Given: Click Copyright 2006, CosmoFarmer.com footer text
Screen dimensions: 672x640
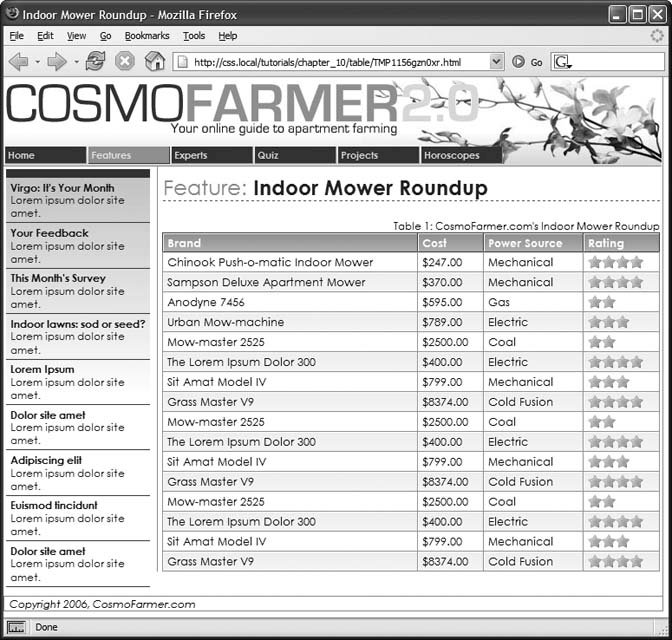Looking at the screenshot, I should [x=102, y=604].
